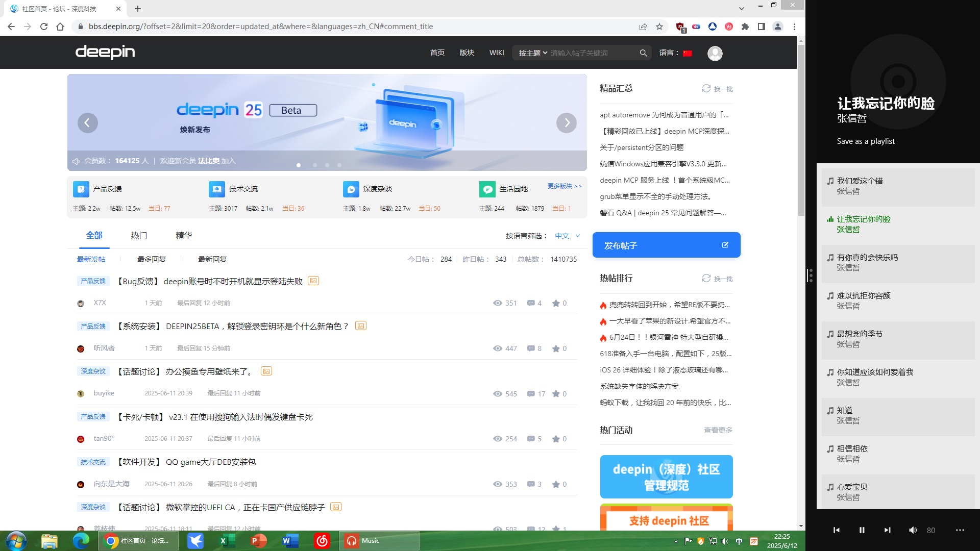Launch NetEase Cloud Music from taskbar

tap(322, 541)
